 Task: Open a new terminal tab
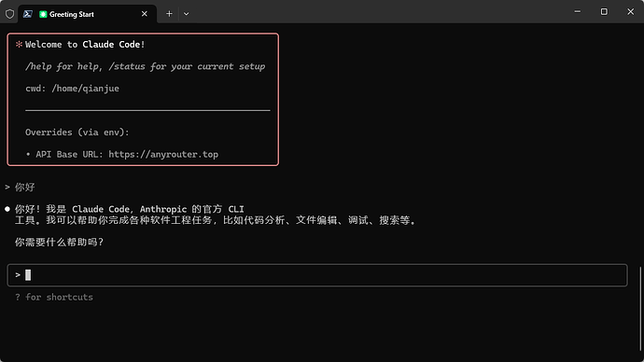coord(169,14)
